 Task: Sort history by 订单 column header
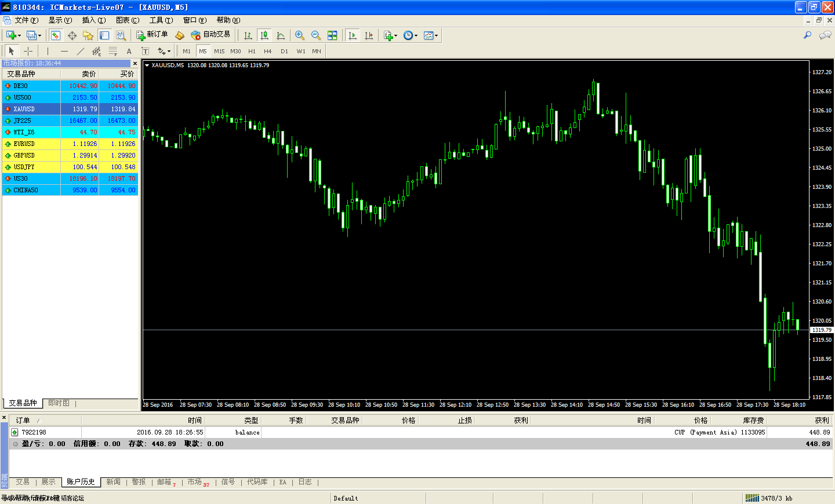click(x=45, y=421)
